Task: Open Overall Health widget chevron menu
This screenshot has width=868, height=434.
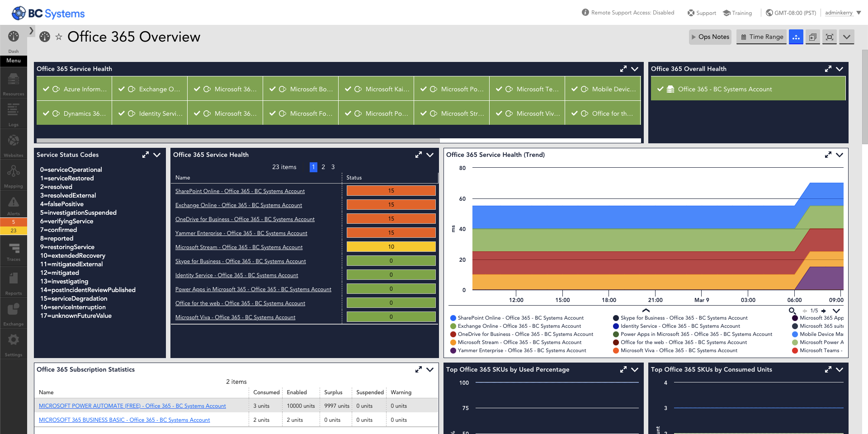Action: (840, 69)
